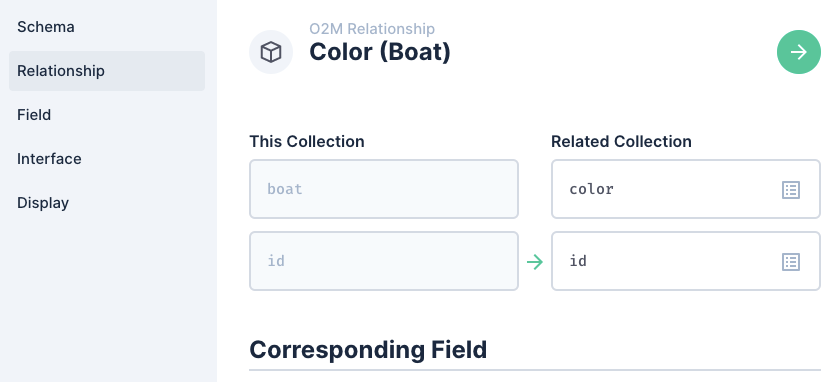Open collection list icon in color field
The image size is (840, 382).
click(x=791, y=190)
